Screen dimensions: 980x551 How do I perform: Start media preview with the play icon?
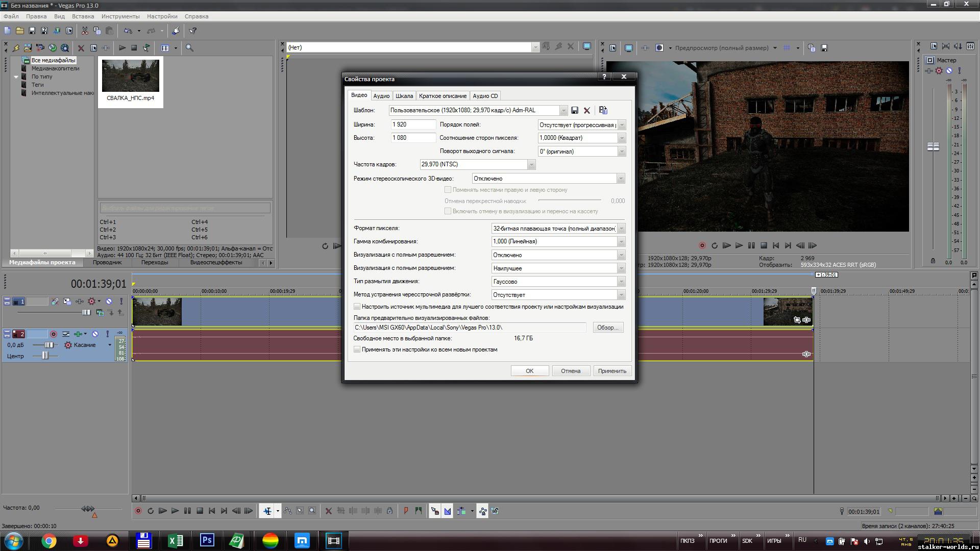(x=122, y=48)
